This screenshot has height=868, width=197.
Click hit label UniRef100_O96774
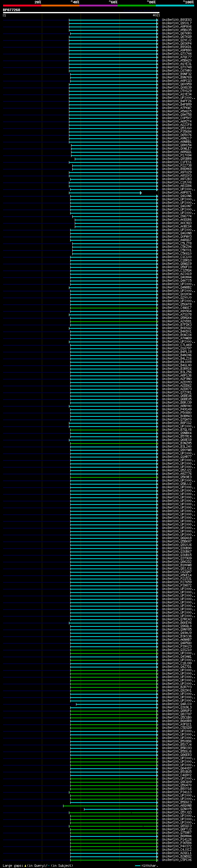tap(177, 216)
